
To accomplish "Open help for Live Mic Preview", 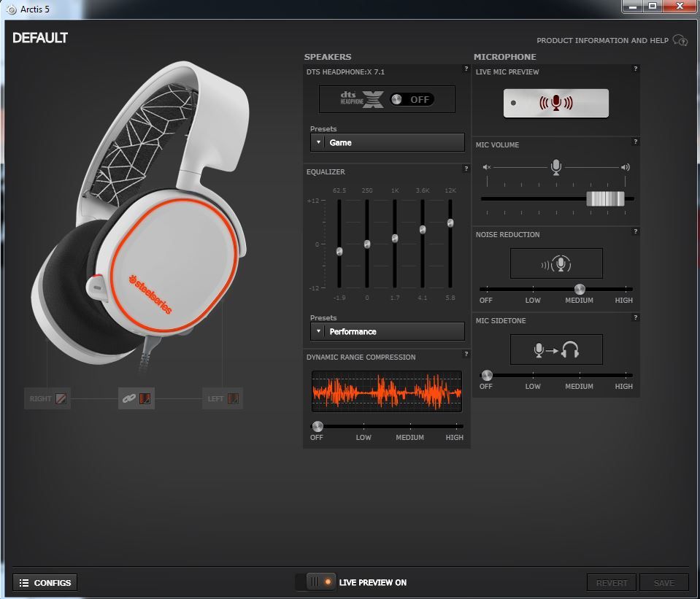I will [x=635, y=69].
